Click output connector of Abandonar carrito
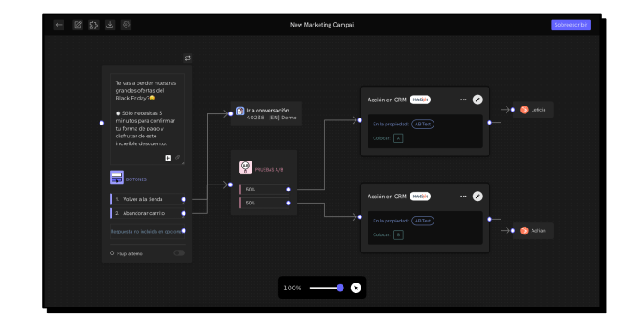This screenshot has width=644, height=322. (x=184, y=213)
